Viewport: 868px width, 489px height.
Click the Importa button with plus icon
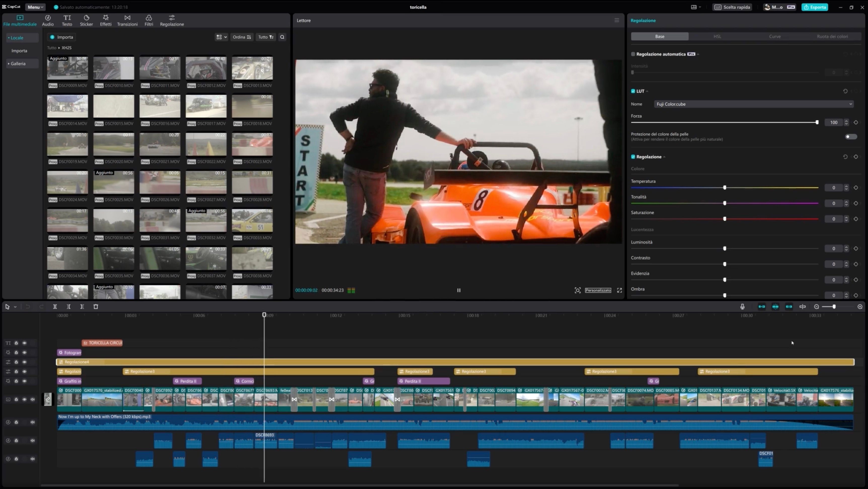[62, 37]
